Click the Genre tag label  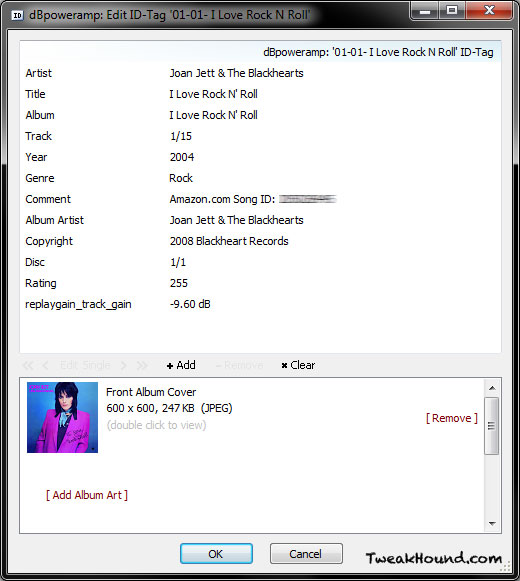point(40,178)
